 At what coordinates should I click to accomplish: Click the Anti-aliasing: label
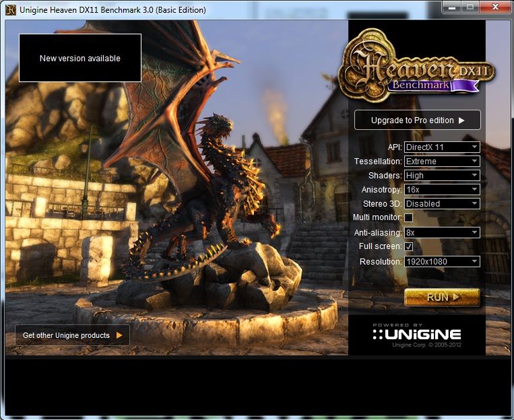(x=378, y=233)
